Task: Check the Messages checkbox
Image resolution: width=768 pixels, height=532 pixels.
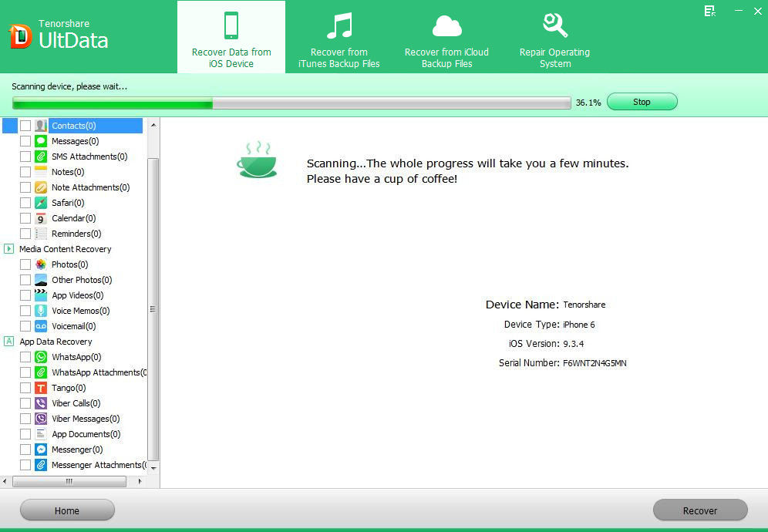Action: pos(25,141)
